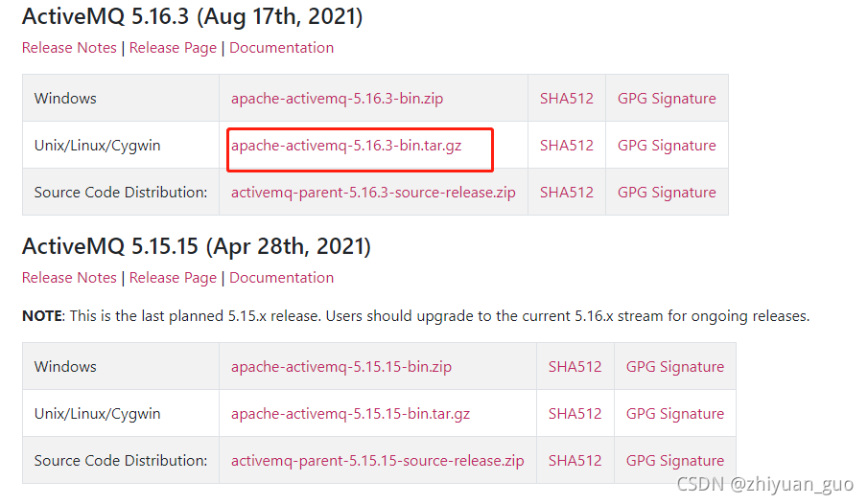Viewport: 868px width, 504px height.
Task: Click Source Code Distribution cell in 5.15.15 table
Action: click(x=121, y=461)
